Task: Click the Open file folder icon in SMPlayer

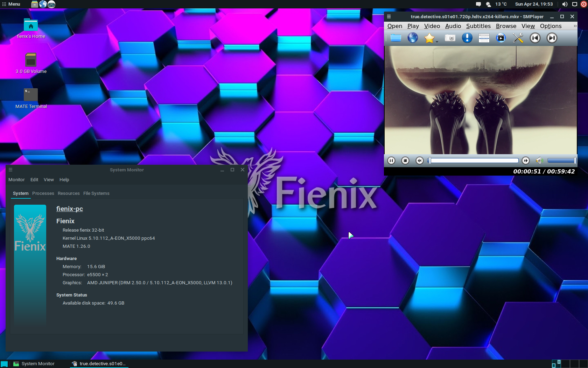Action: 396,38
